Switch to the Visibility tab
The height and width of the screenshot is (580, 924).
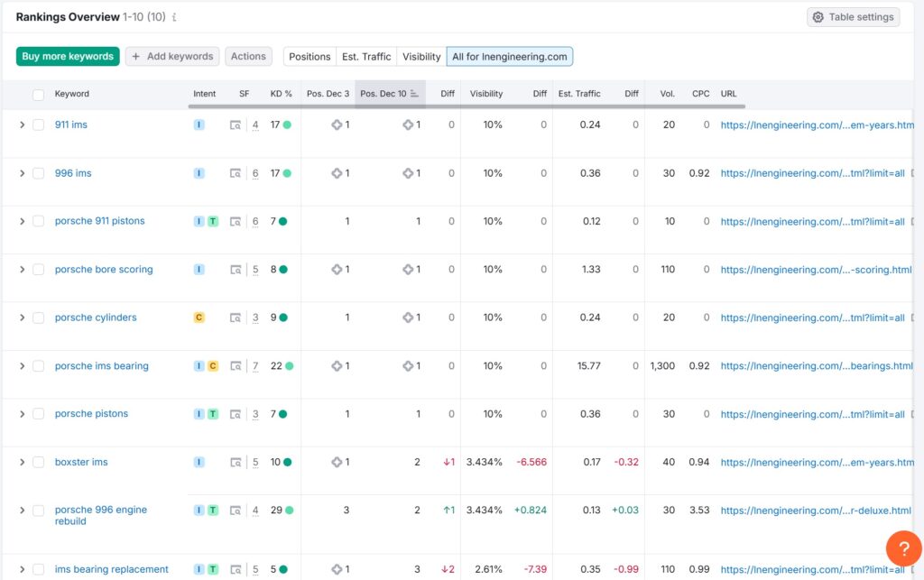[421, 57]
